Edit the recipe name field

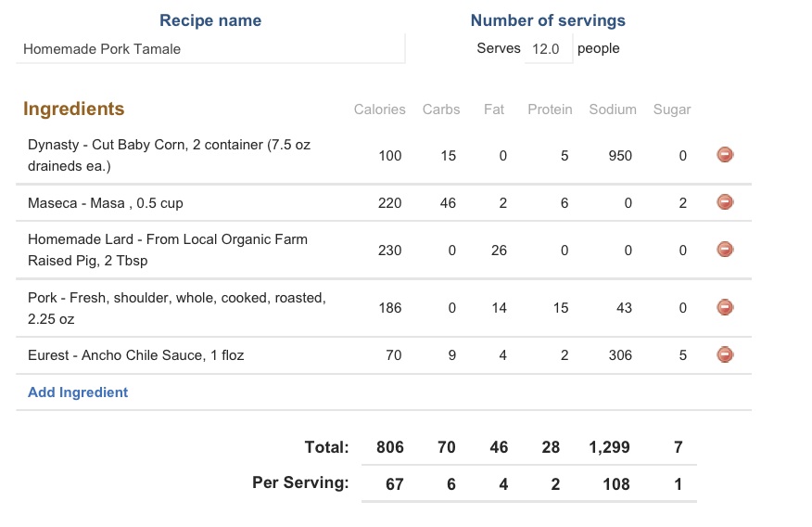coord(210,49)
